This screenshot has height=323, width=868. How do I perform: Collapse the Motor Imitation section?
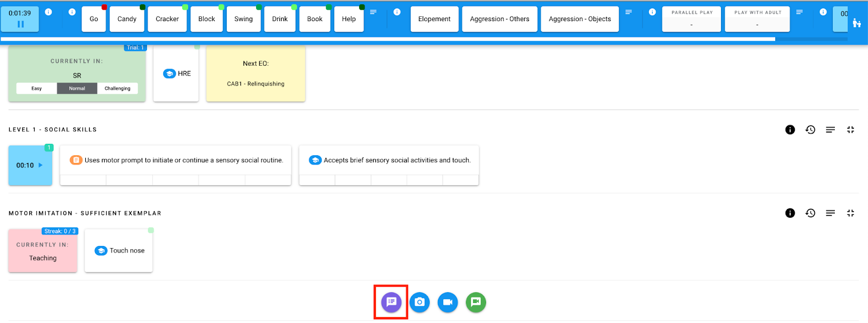[x=850, y=213]
